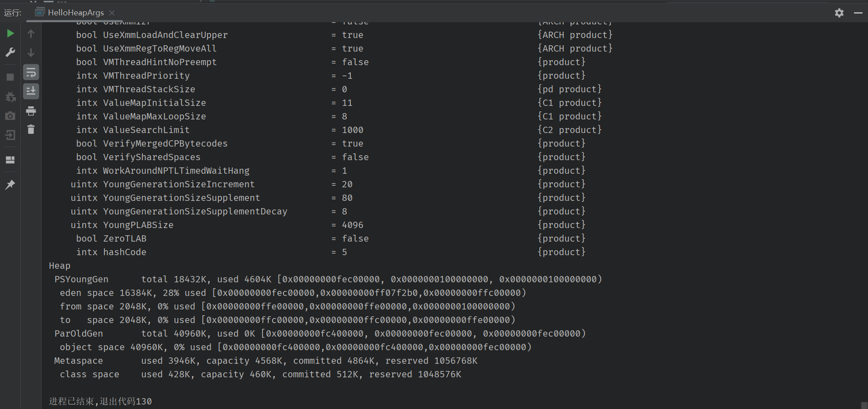Image resolution: width=868 pixels, height=409 pixels.
Task: Click the value 4096 of YoungPLABSize
Action: 353,225
